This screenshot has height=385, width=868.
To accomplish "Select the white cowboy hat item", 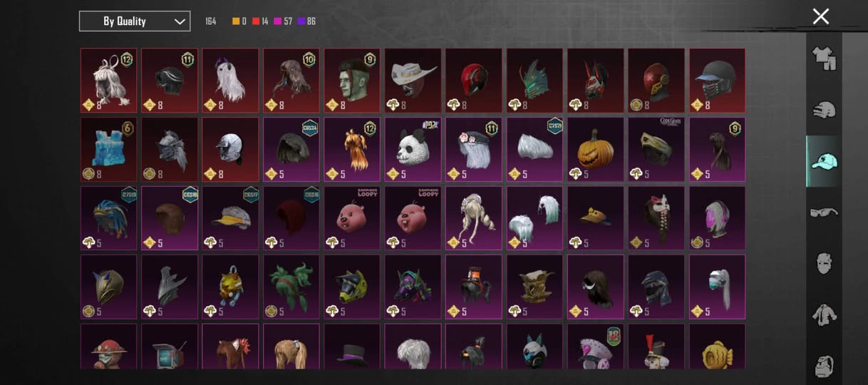I will (413, 81).
